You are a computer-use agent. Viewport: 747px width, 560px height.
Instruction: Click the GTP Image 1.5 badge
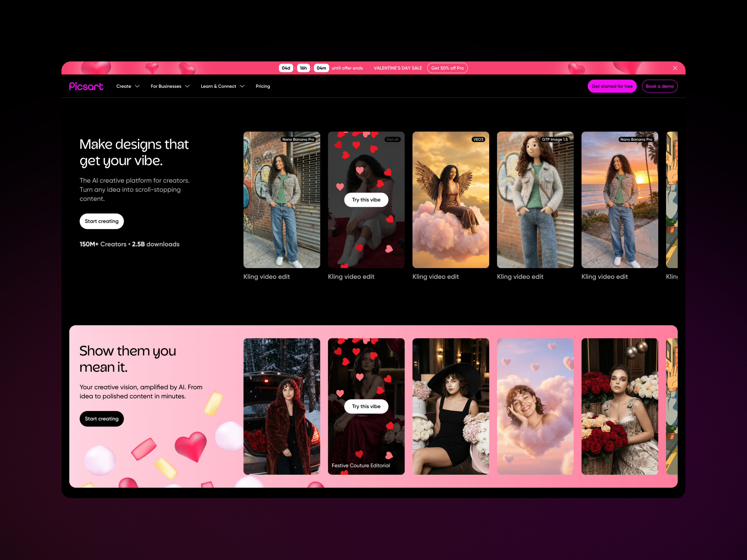pos(555,139)
